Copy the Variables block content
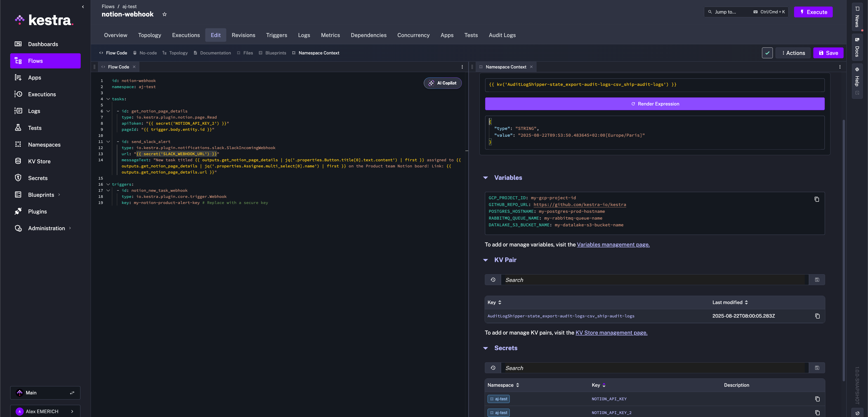868x417 pixels. (x=817, y=199)
